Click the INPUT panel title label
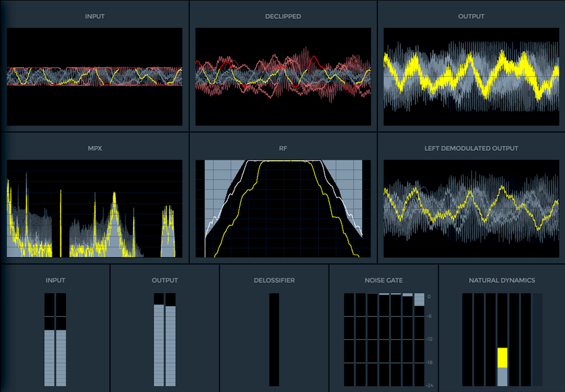Screen dimensions: 565x392 (x=94, y=16)
